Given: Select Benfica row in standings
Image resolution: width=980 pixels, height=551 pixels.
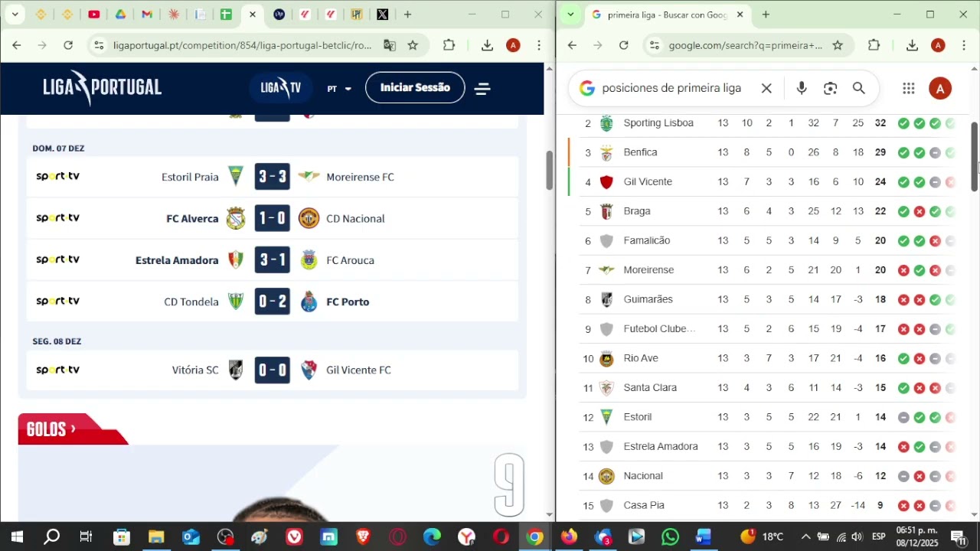Looking at the screenshot, I should coord(768,152).
